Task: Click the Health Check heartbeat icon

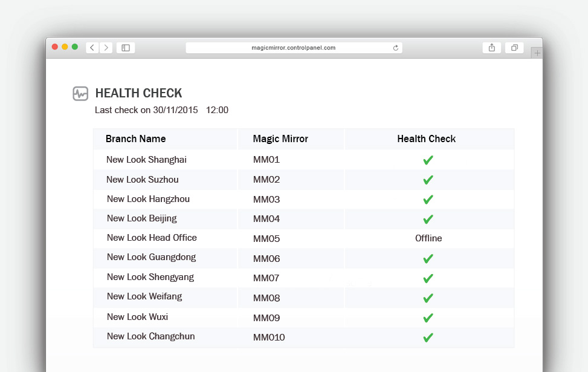Action: tap(80, 94)
